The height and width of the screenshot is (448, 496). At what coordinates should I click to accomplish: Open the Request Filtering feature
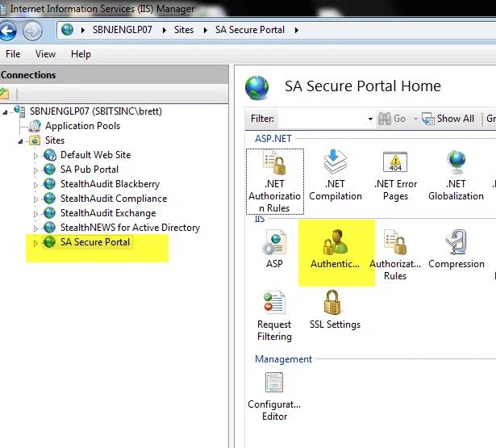(274, 316)
